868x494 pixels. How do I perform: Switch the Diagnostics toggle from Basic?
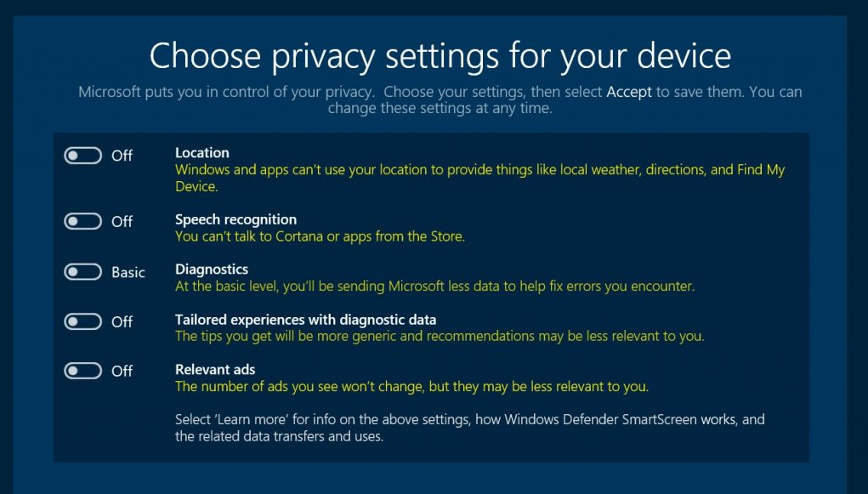pyautogui.click(x=82, y=272)
